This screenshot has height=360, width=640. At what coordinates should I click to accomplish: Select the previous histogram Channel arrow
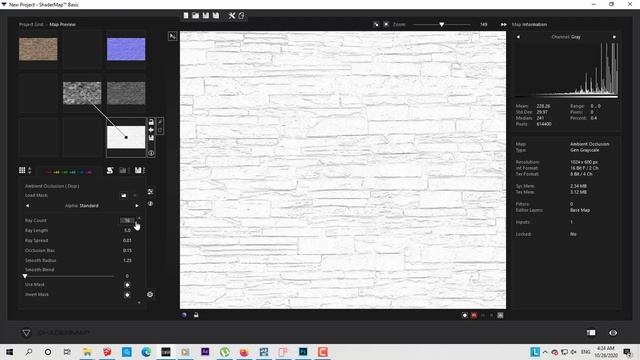point(518,37)
